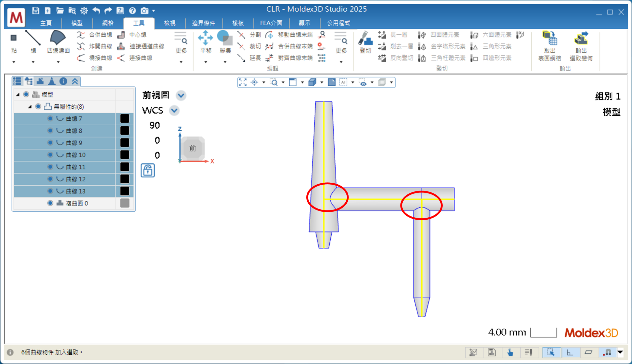
Task: Collapse the 無屬性的(8) tree group
Action: click(x=30, y=107)
